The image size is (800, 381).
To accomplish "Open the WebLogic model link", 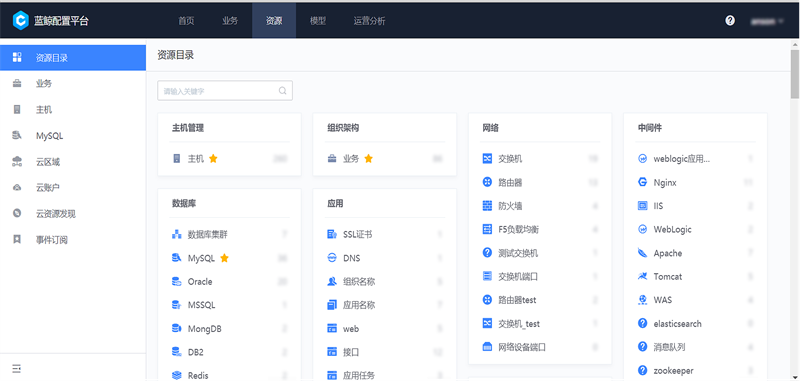I will pyautogui.click(x=672, y=229).
